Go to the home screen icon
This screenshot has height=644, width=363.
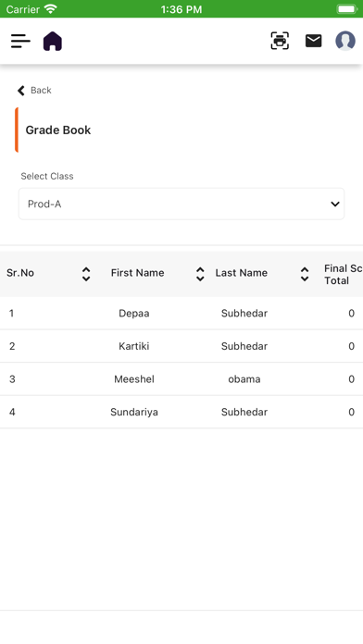[53, 42]
